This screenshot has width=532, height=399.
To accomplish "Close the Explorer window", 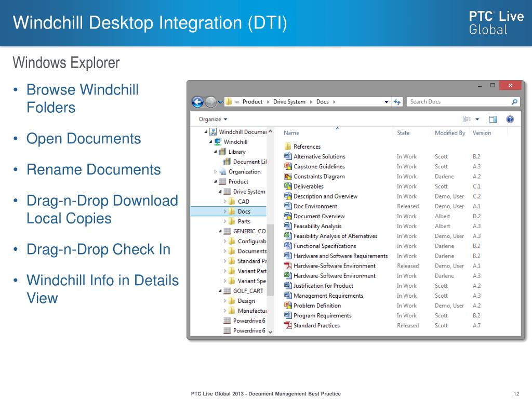I will [510, 85].
